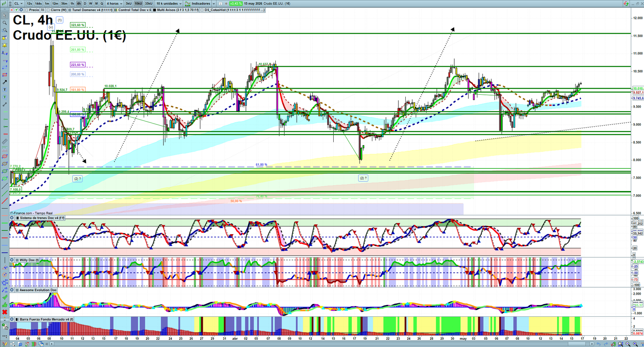Select the Fibonacci retracement tool
644x347 pixels.
5,60
